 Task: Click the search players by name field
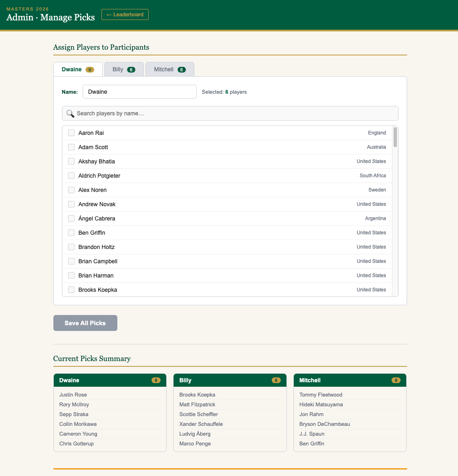point(230,113)
